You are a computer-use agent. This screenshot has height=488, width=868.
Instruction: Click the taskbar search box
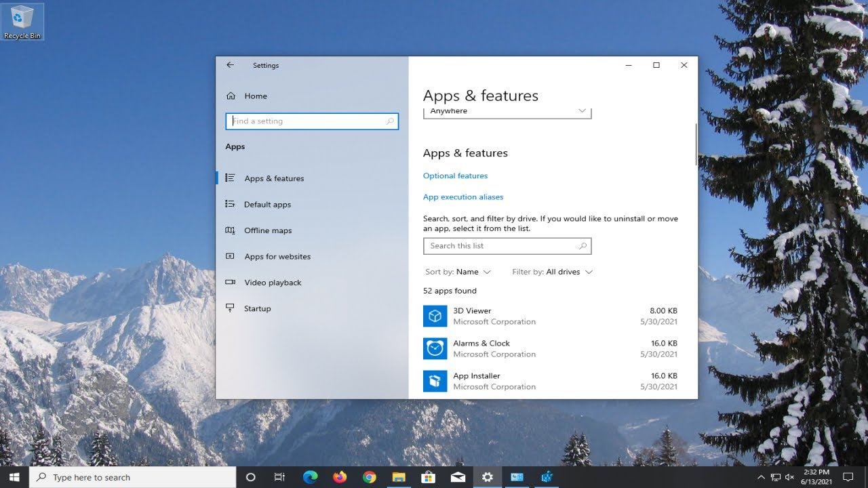[x=133, y=477]
